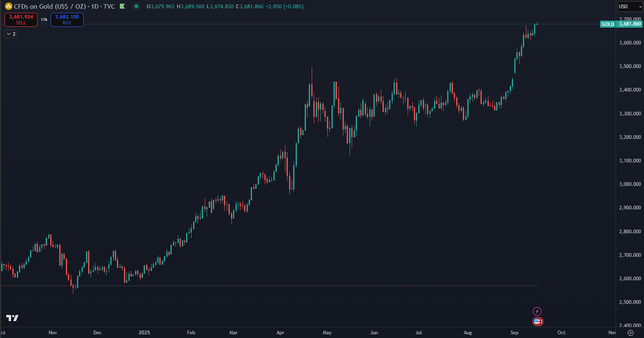This screenshot has width=644, height=338.
Task: Click the Sep label on time axis
Action: 514,333
